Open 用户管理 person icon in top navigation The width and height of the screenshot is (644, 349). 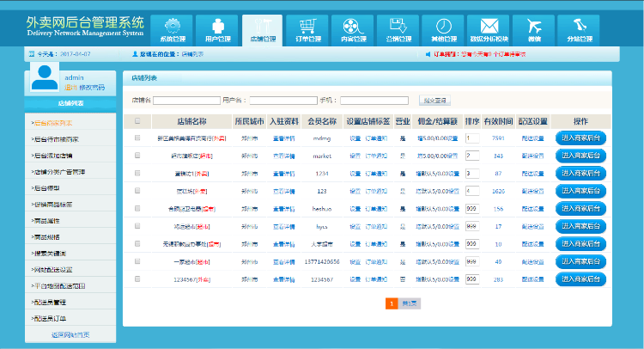[218, 26]
